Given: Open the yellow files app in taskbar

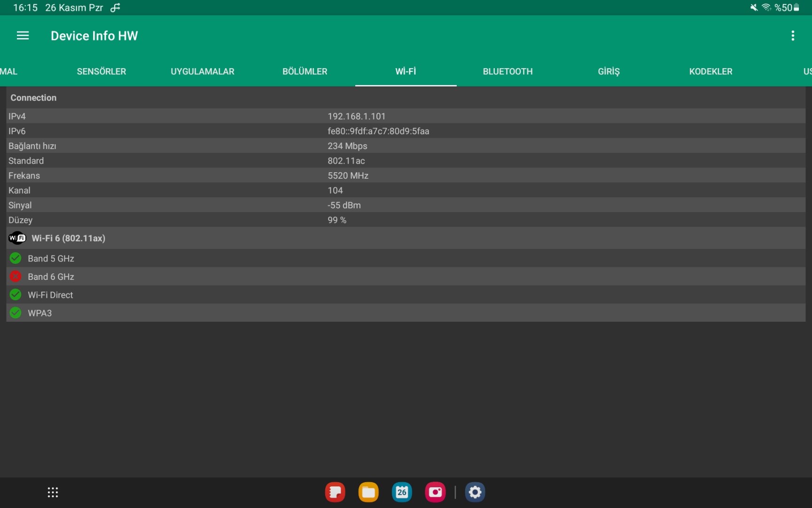Looking at the screenshot, I should point(368,492).
